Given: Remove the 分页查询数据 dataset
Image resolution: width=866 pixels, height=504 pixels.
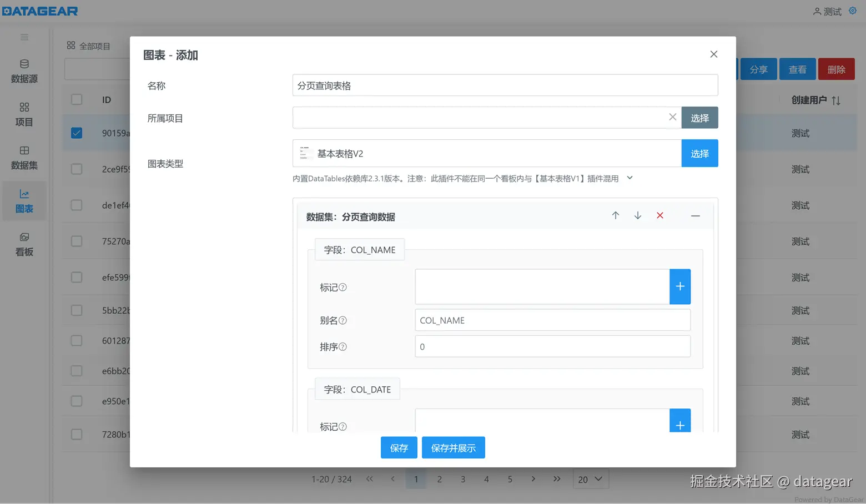Looking at the screenshot, I should pos(660,215).
